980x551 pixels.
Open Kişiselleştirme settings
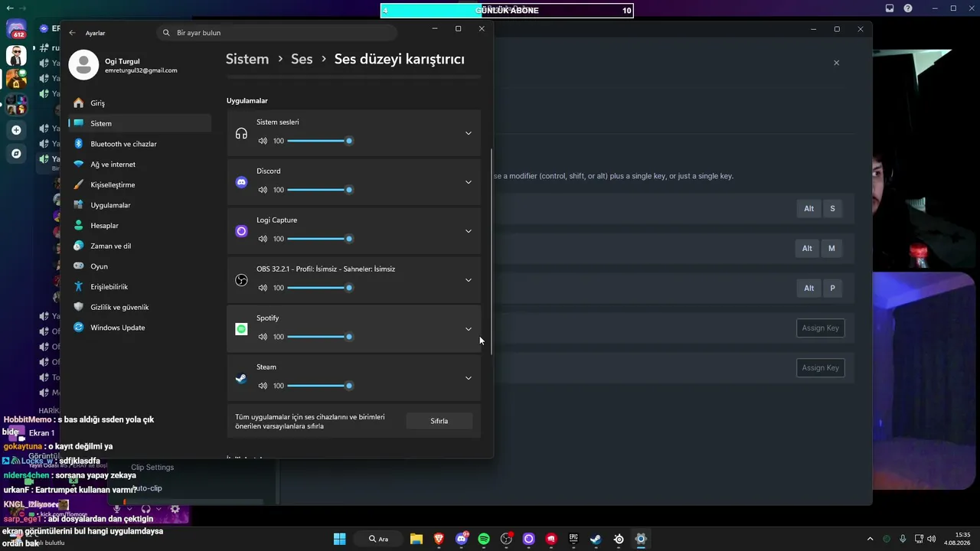[139, 184]
